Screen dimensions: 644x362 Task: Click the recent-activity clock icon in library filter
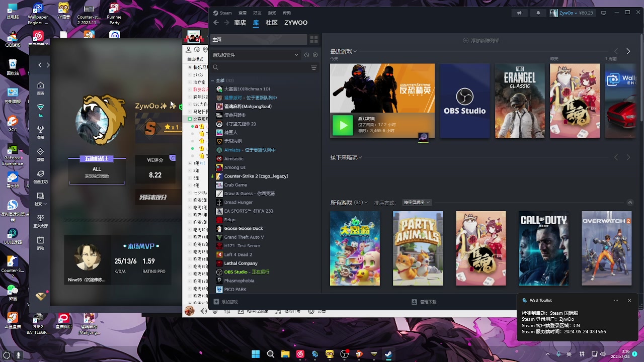tap(306, 55)
